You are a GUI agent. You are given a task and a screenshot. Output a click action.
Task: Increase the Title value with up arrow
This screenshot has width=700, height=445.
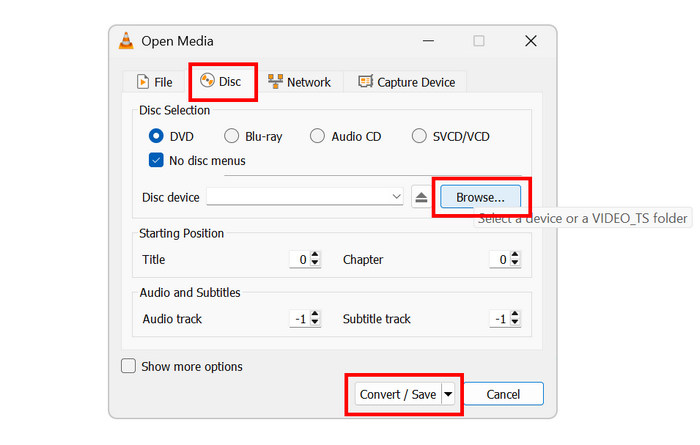[315, 255]
